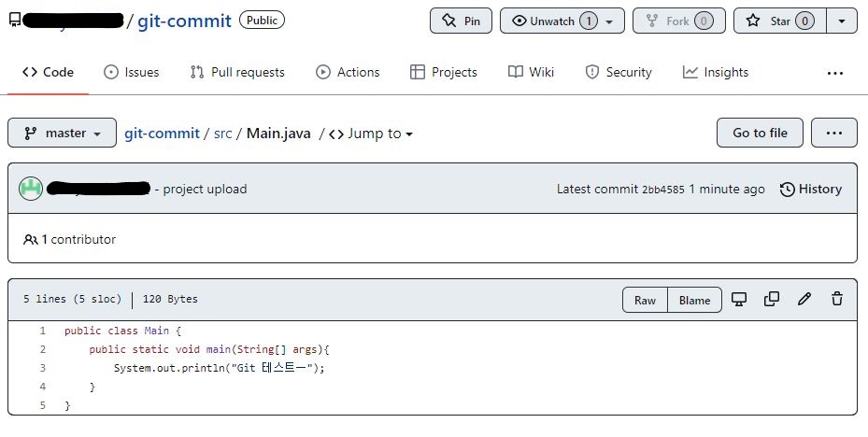
Task: Open the Wiki tab
Action: click(531, 73)
